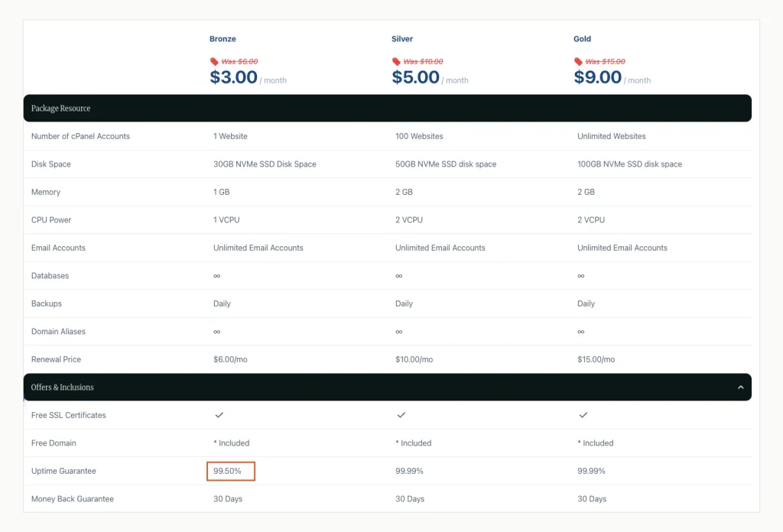Click the Package Resource section header label

pos(61,109)
